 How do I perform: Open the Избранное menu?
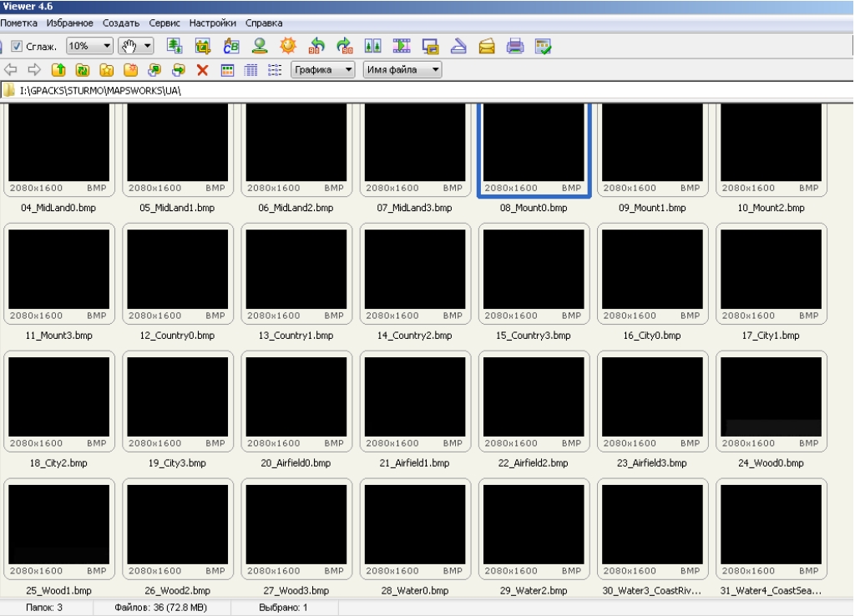point(70,23)
